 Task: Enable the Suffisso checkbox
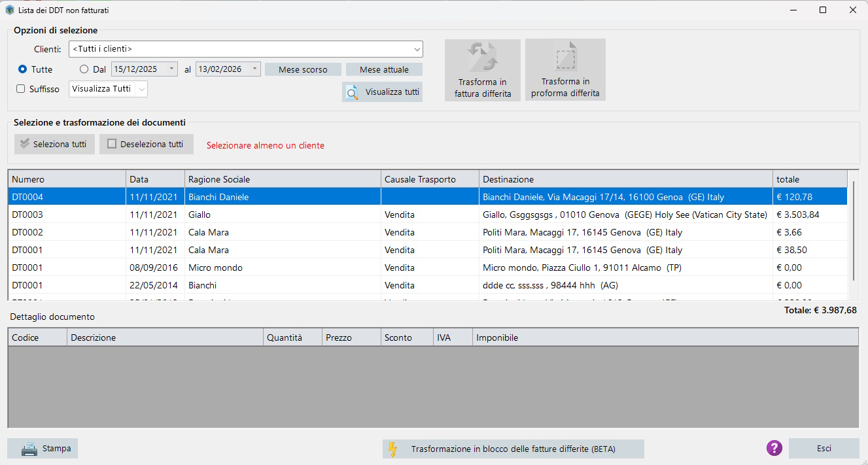[x=21, y=89]
